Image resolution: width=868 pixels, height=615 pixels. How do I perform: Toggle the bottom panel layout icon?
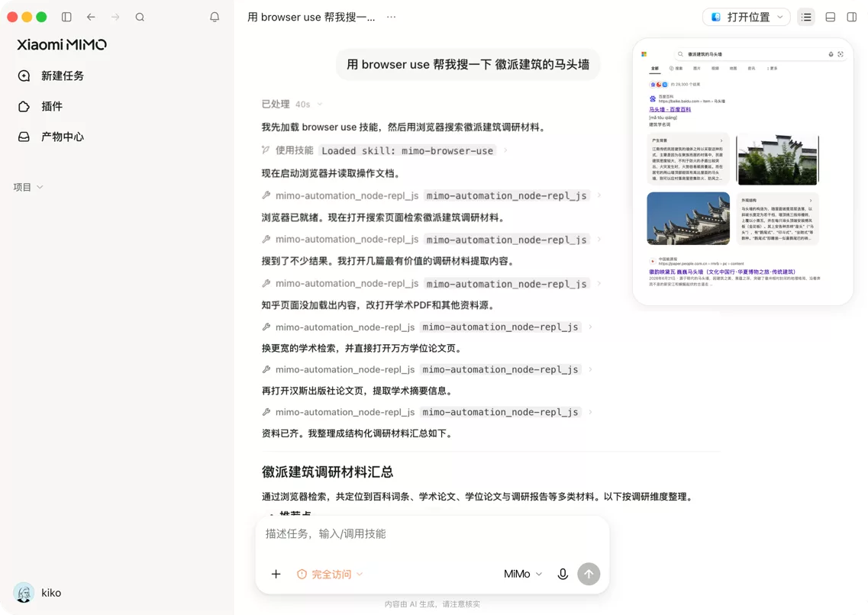[831, 17]
